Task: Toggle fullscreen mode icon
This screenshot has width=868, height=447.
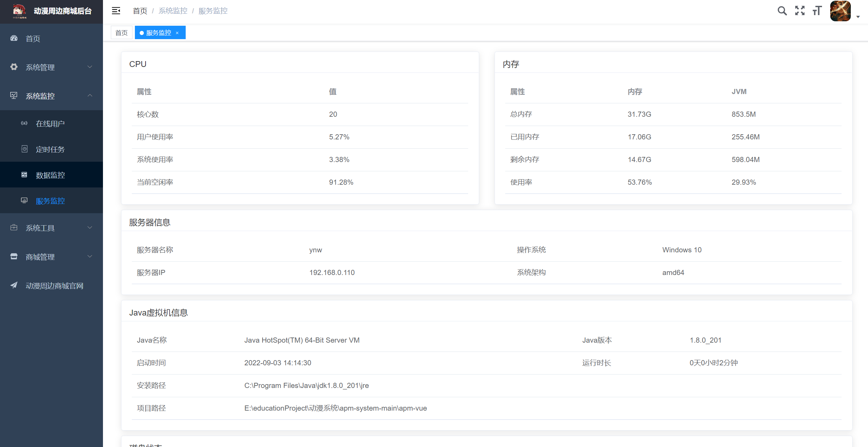Action: click(800, 11)
